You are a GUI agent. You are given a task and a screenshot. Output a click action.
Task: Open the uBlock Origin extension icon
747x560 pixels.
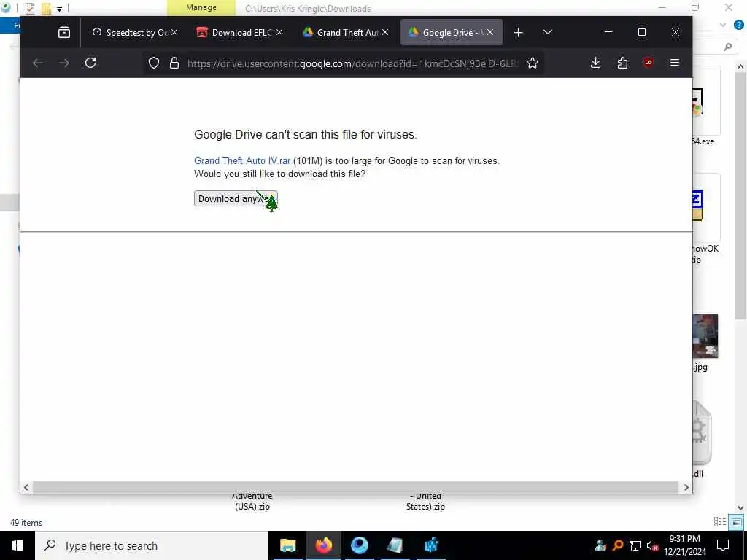click(x=649, y=63)
